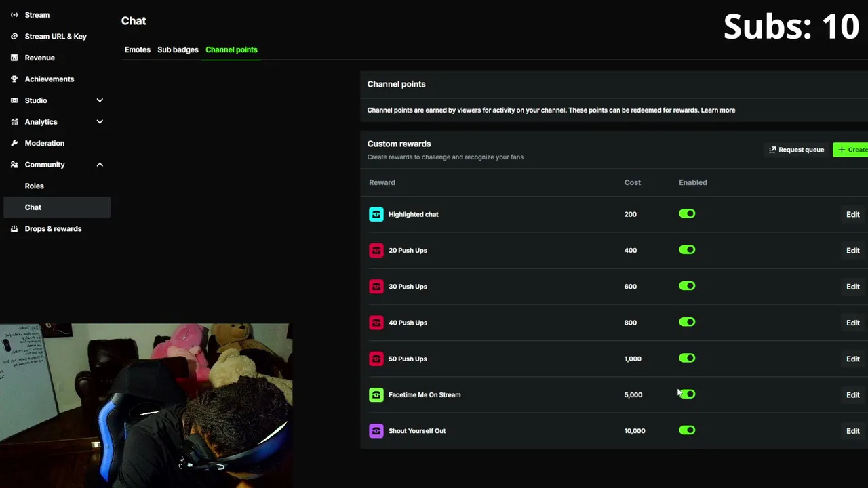Click the 1,000 cost value
This screenshot has width=868, height=488.
click(632, 359)
